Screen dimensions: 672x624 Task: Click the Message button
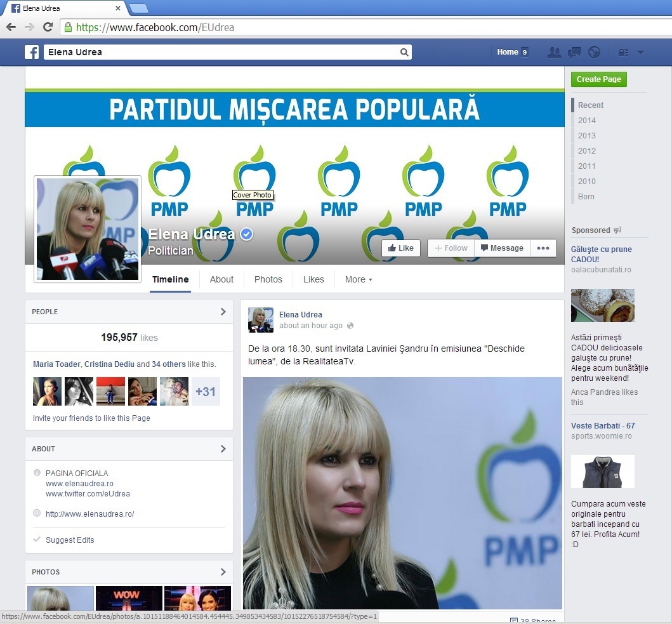pos(503,248)
